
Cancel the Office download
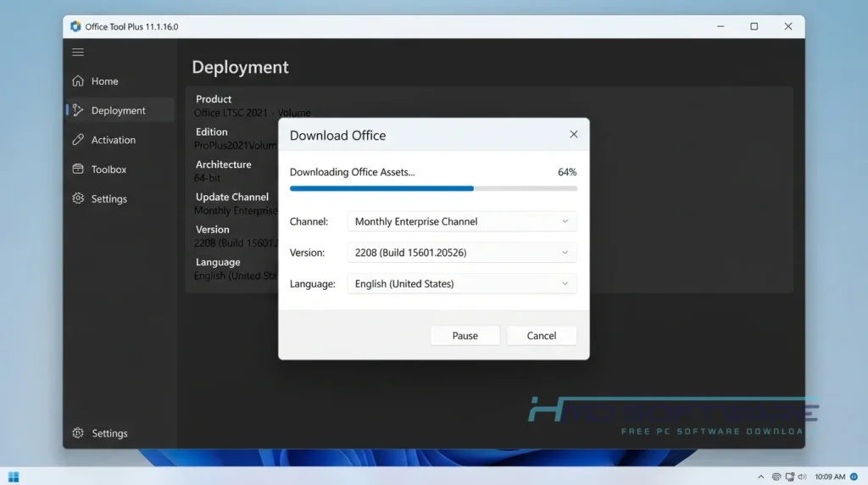(x=542, y=336)
